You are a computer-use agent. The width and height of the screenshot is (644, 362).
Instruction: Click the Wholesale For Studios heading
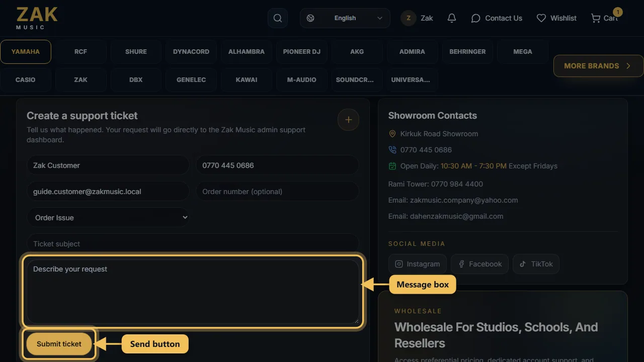(x=496, y=335)
